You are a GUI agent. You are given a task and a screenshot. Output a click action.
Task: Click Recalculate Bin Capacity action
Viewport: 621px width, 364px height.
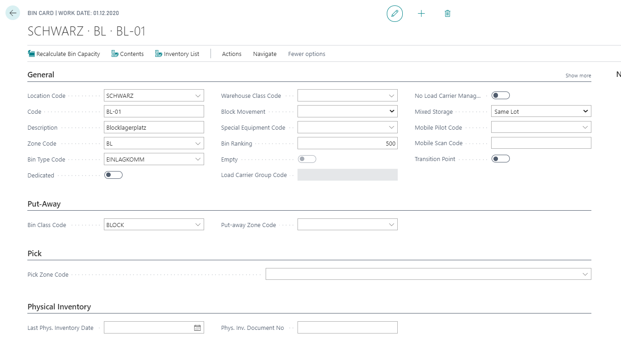pos(64,54)
